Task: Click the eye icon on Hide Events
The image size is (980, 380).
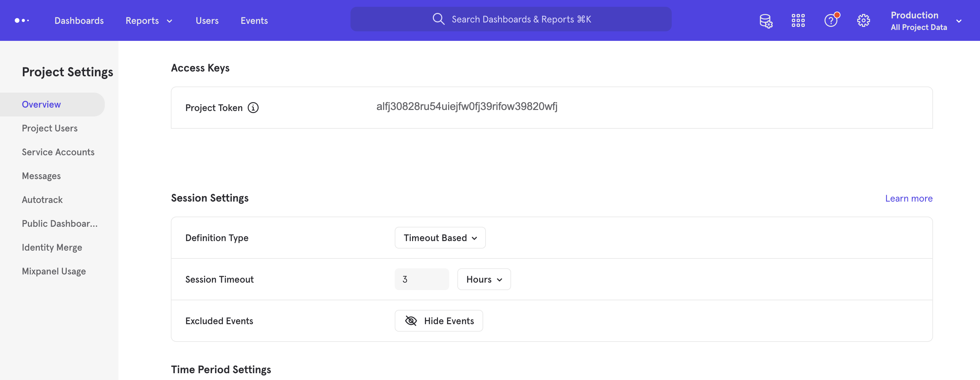Action: tap(411, 321)
